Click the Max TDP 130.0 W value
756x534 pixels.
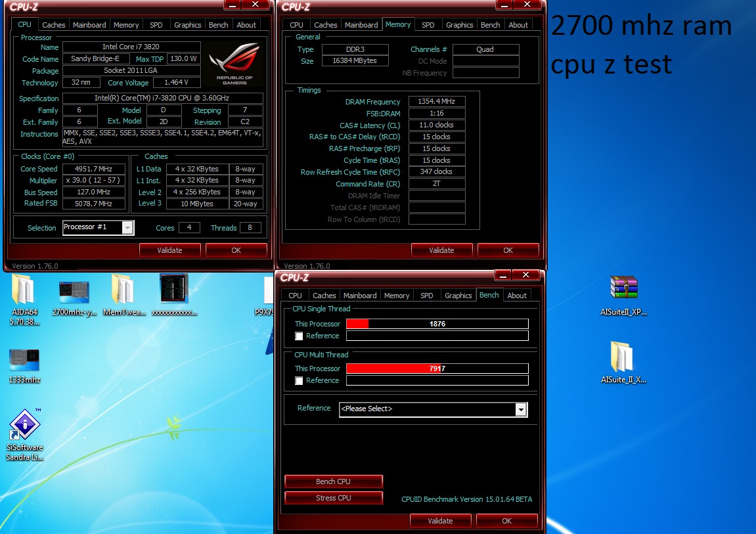184,59
